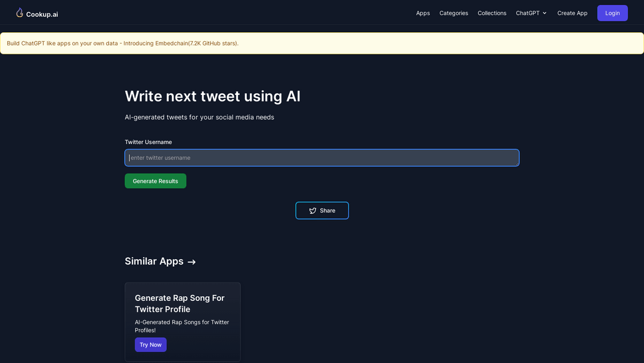
Task: Open the Apps navigation item
Action: point(423,13)
